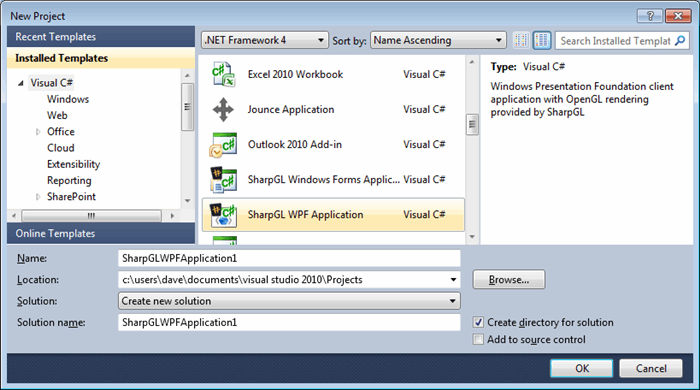Screen dimensions: 700x390
Task: Click the template list vertical scrollbar thumb
Action: point(472,125)
